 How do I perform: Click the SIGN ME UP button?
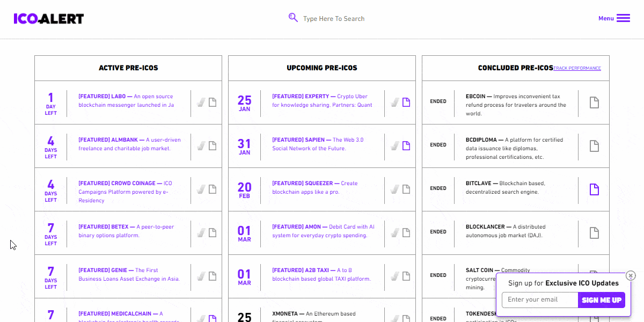tap(601, 300)
